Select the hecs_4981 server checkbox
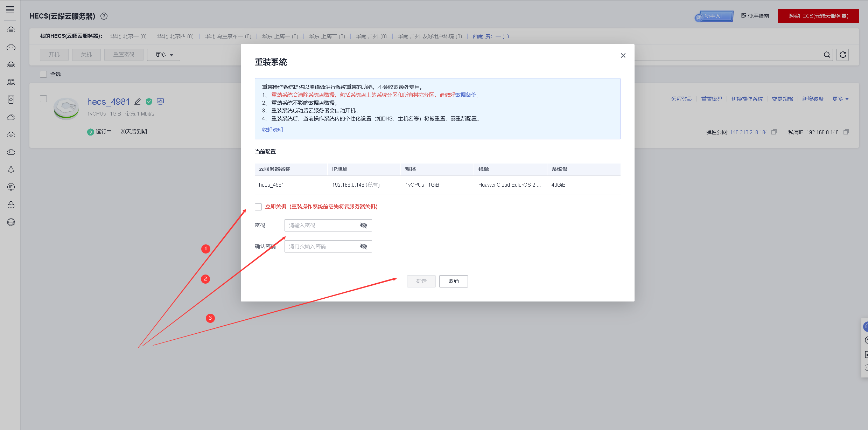The height and width of the screenshot is (430, 868). point(43,99)
